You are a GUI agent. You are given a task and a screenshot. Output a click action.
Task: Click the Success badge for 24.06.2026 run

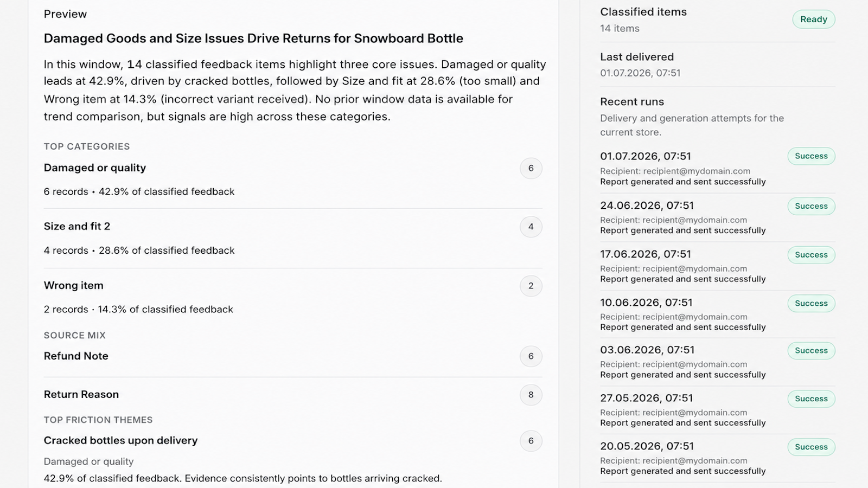(x=811, y=206)
